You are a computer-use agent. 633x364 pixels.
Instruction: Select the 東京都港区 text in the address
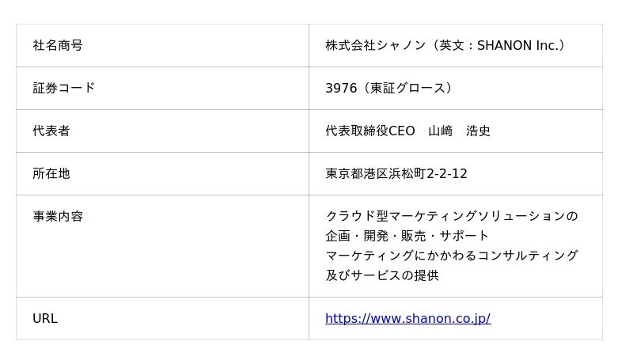[x=358, y=174]
